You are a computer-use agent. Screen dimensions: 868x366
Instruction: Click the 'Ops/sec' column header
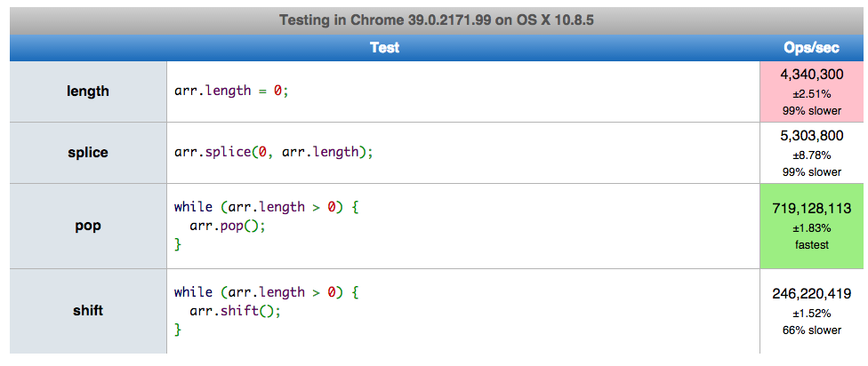tap(811, 48)
